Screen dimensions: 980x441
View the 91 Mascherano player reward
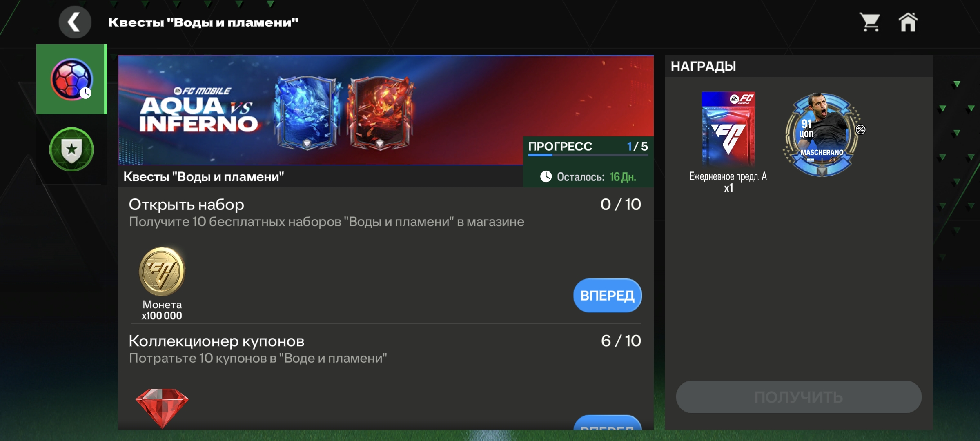(822, 135)
